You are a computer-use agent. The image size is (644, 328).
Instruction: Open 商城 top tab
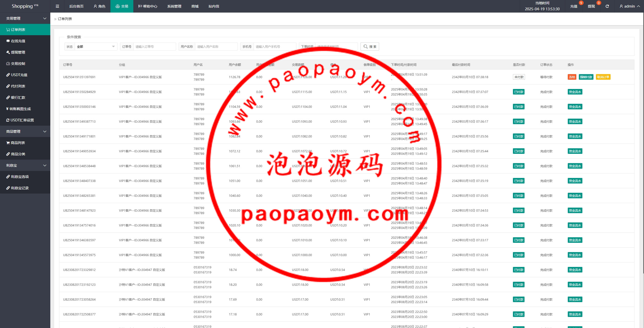click(x=195, y=6)
